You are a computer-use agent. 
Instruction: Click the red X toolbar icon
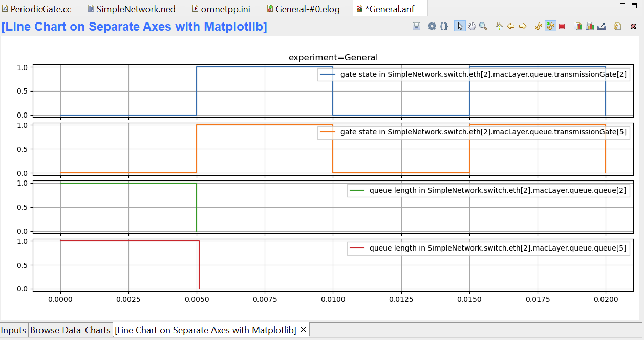coord(633,27)
